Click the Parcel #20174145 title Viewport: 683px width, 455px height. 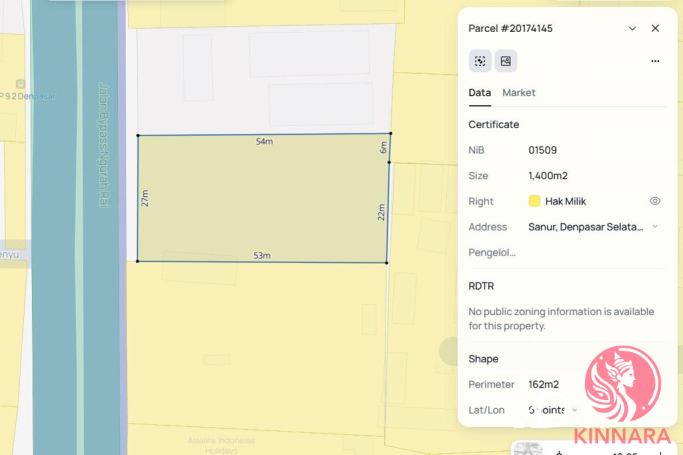[510, 28]
